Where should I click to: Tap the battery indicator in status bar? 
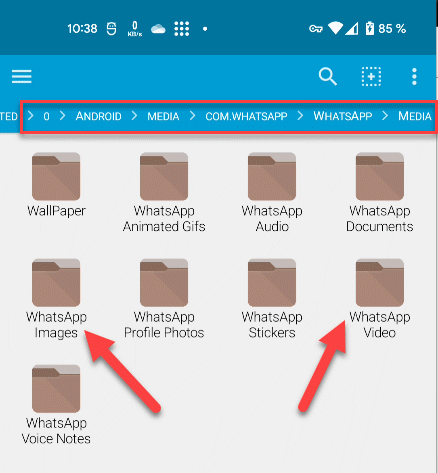point(370,29)
